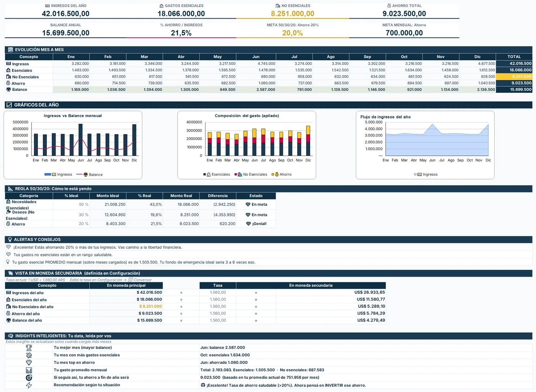536x392 pixels.
Task: Select the December Ingresos cell 4.677.500
Action: (477, 64)
